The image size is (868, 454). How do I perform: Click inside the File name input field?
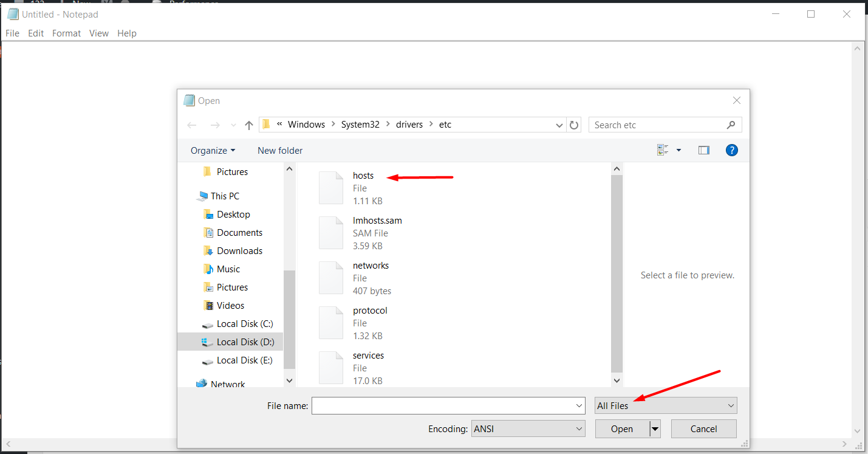[443, 405]
